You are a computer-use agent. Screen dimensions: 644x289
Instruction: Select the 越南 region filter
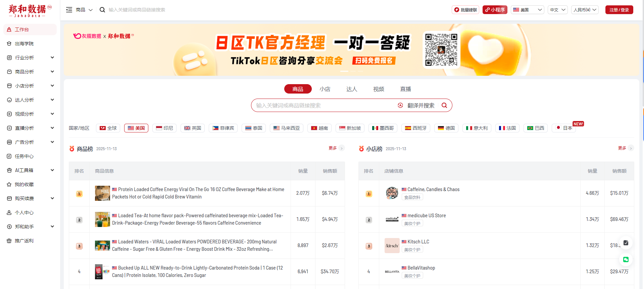pos(319,128)
